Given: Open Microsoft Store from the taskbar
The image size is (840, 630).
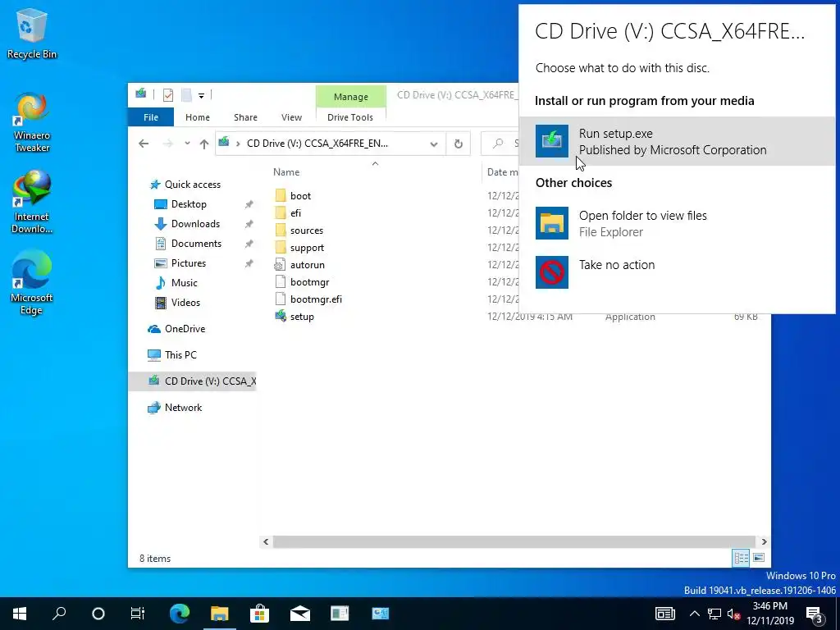Looking at the screenshot, I should 259,614.
